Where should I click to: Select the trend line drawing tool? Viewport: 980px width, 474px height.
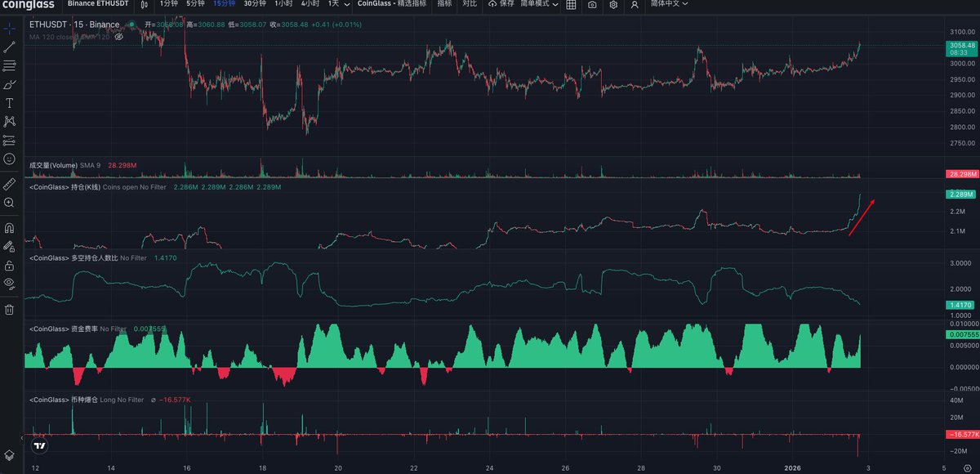pyautogui.click(x=9, y=47)
